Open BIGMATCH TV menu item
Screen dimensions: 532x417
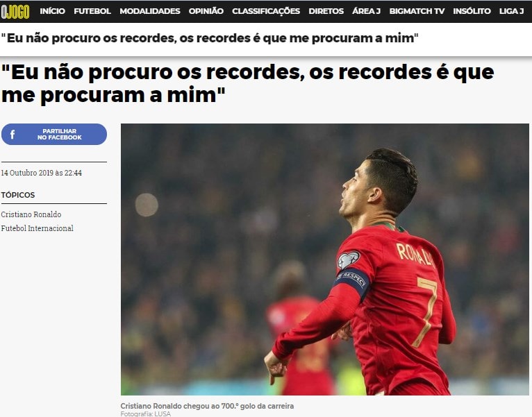click(417, 11)
